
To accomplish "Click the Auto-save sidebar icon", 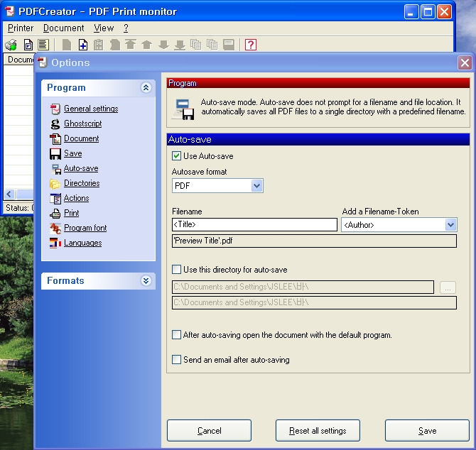I will (56, 169).
